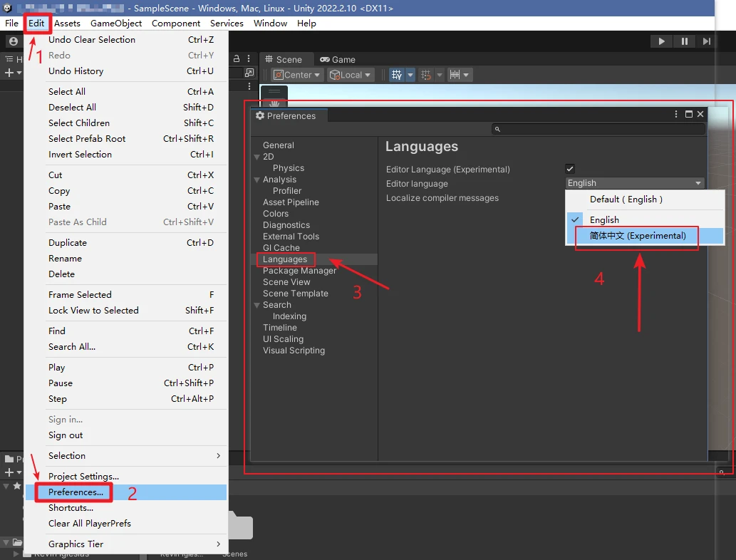The image size is (736, 560).
Task: Open the Center pivot mode dropdown
Action: tap(297, 75)
